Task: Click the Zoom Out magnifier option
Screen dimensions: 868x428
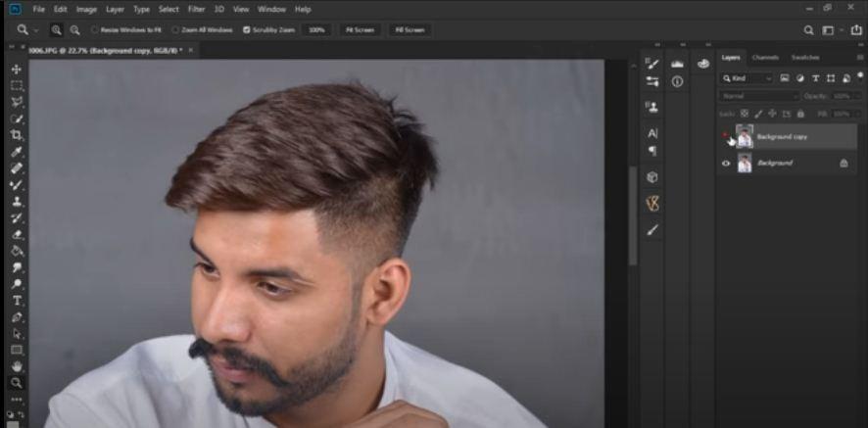Action: (x=74, y=30)
